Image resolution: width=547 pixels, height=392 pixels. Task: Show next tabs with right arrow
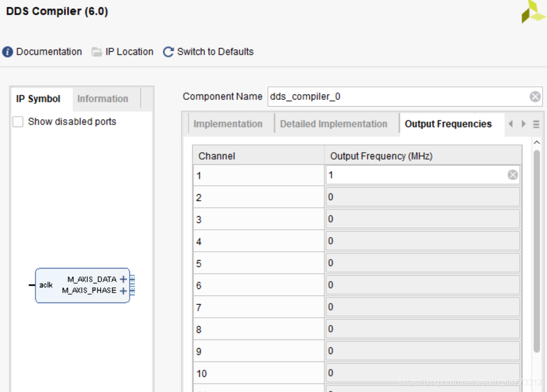click(x=523, y=124)
